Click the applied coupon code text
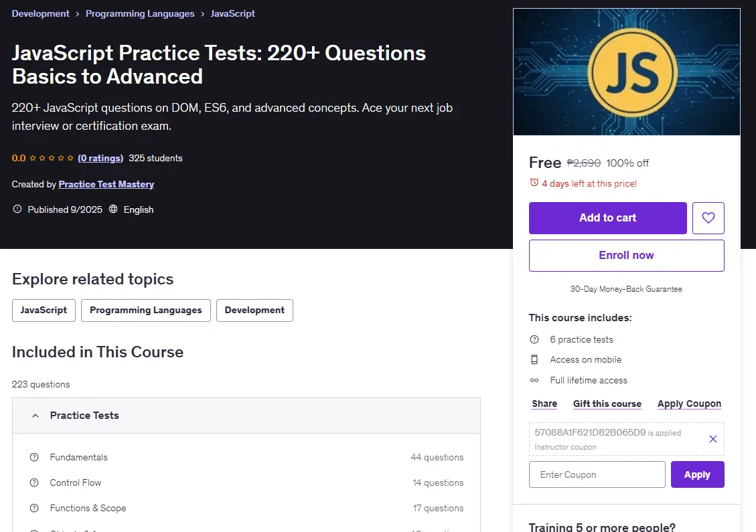Screen dimensions: 756x532 point(590,432)
